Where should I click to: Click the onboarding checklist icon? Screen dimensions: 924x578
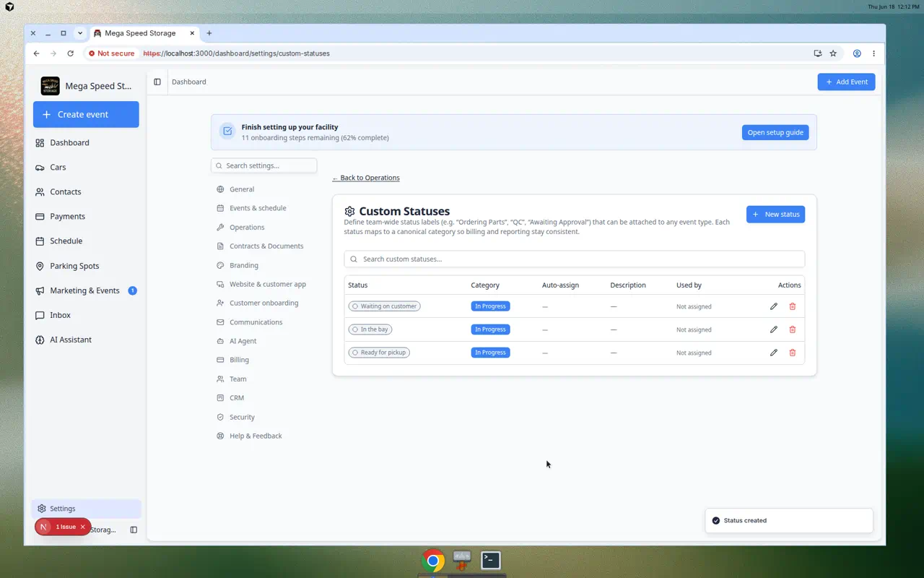click(227, 131)
